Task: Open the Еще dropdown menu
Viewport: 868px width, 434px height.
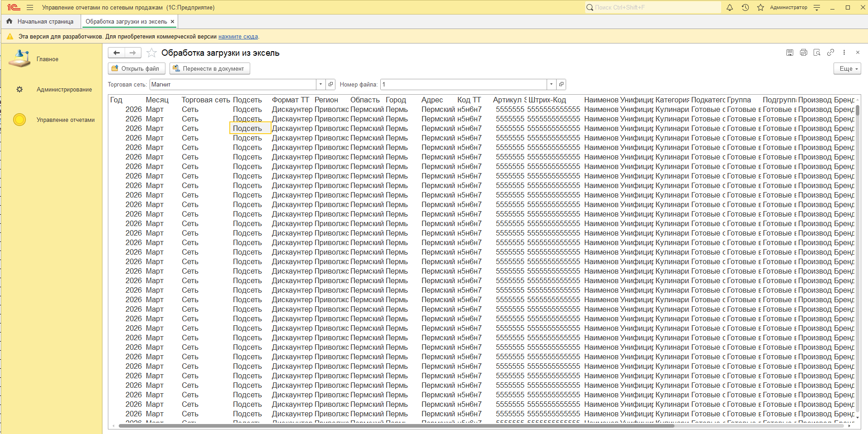Action: pyautogui.click(x=847, y=68)
